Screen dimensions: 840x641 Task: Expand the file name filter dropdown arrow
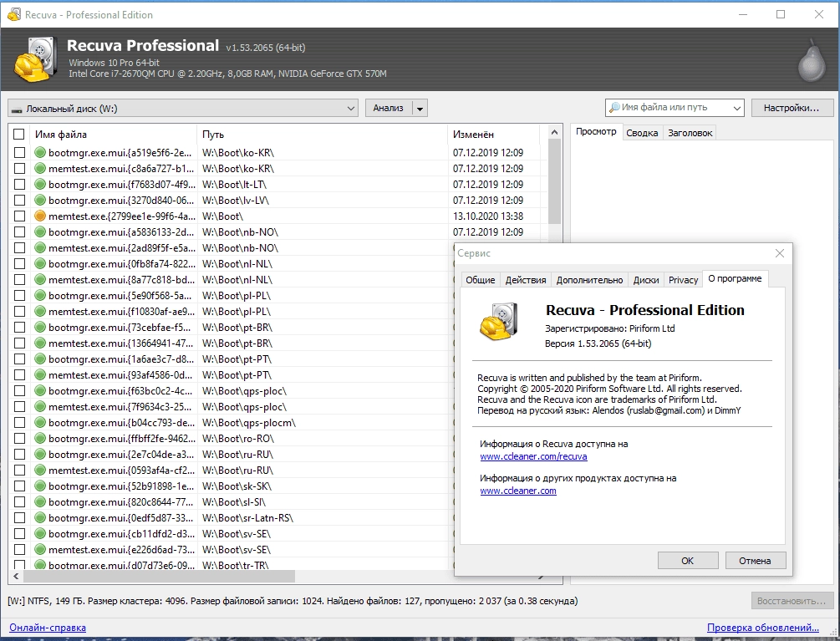[737, 108]
